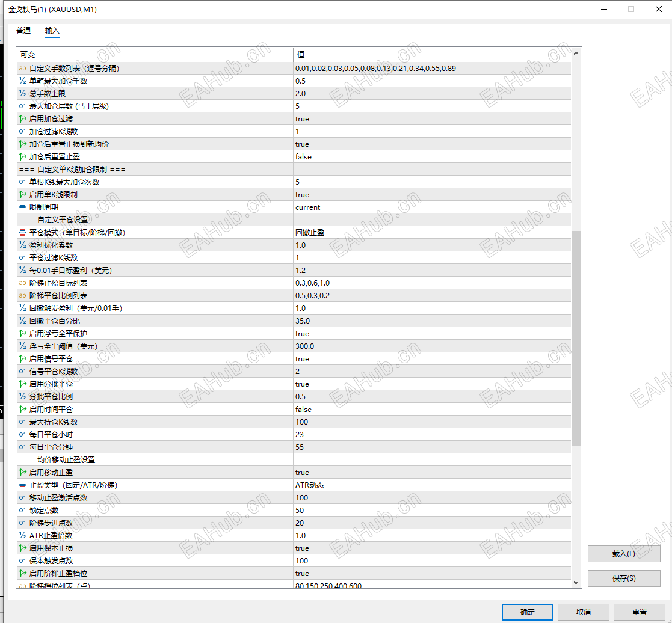This screenshot has width=672, height=623.
Task: Click the bool icon beside 启用单K线限制
Action: (x=23, y=194)
